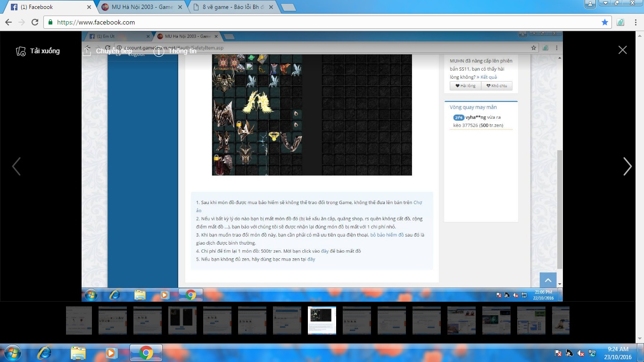The image size is (644, 362).
Task: Open the 9:24 AM taskbar clock
Action: [x=619, y=353]
